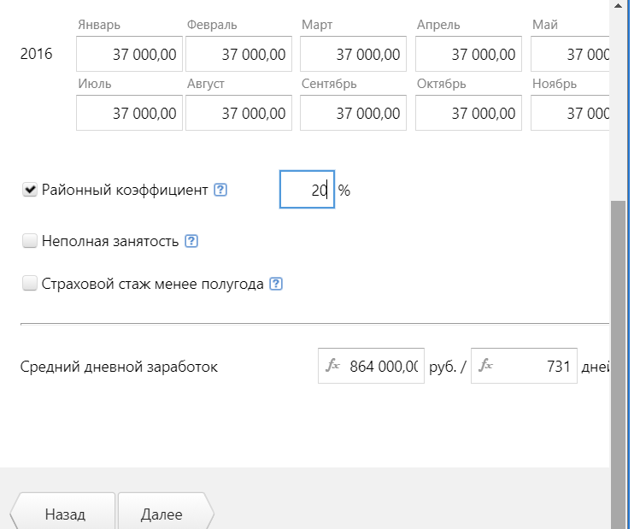Select the Сентябрь 2016 salary field

353,113
